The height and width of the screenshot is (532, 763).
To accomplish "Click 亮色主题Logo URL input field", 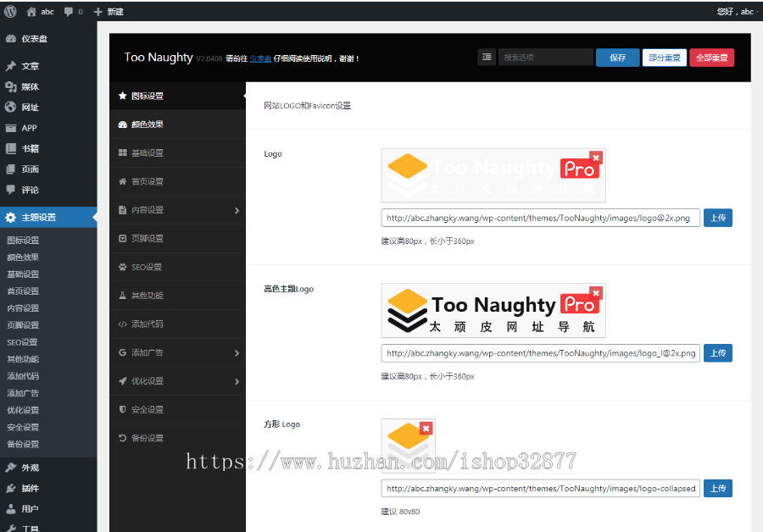I will coord(540,353).
